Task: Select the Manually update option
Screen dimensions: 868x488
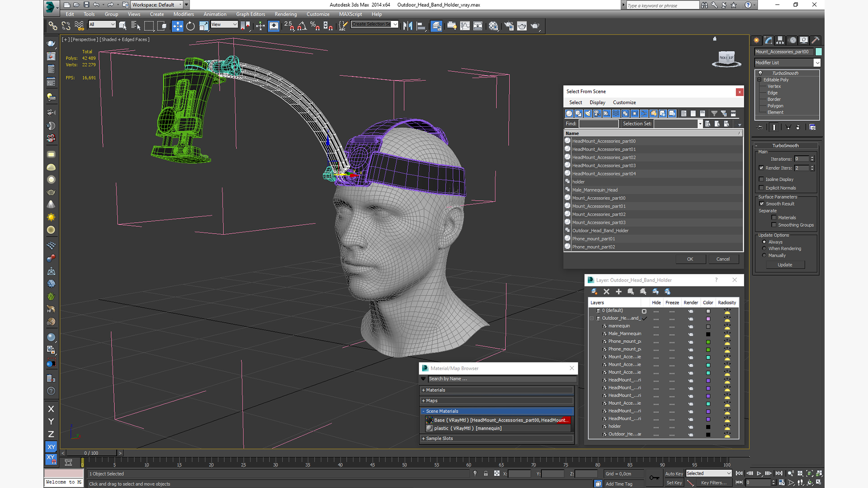Action: [x=764, y=255]
